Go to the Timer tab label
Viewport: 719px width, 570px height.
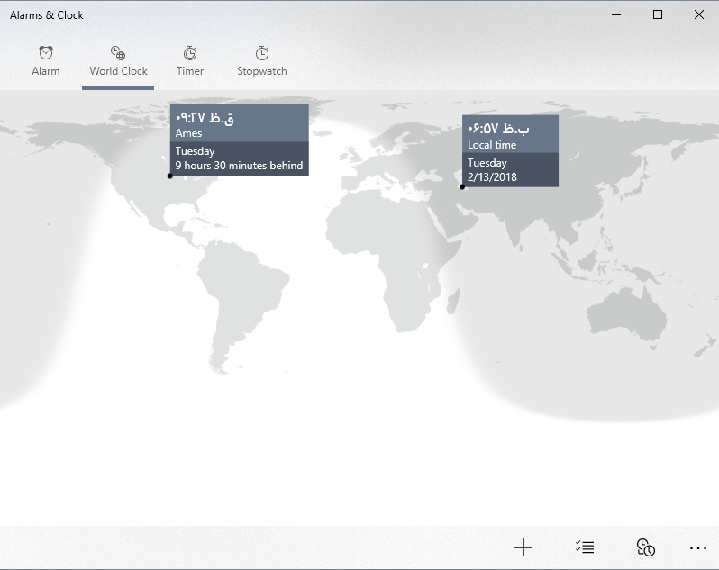tap(190, 71)
